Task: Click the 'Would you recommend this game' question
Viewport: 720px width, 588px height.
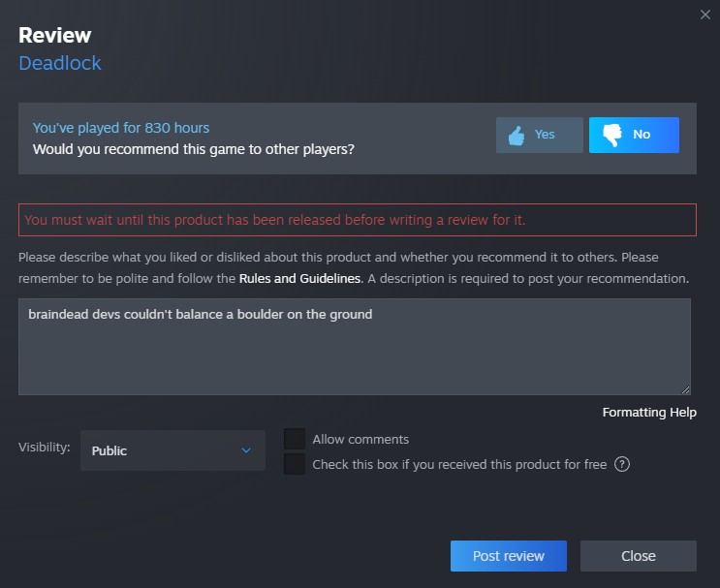Action: pos(193,149)
